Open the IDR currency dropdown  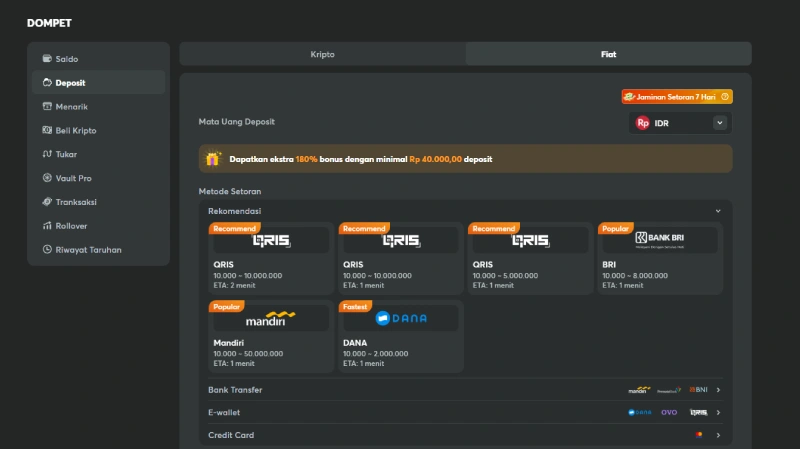pos(719,123)
